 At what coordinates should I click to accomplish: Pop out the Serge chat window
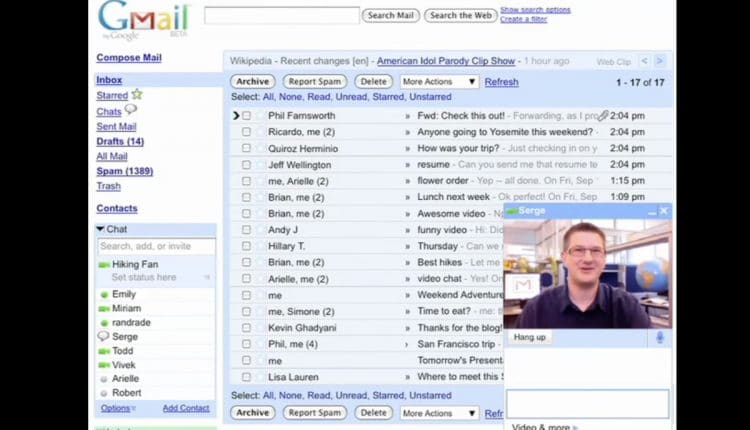pyautogui.click(x=650, y=211)
